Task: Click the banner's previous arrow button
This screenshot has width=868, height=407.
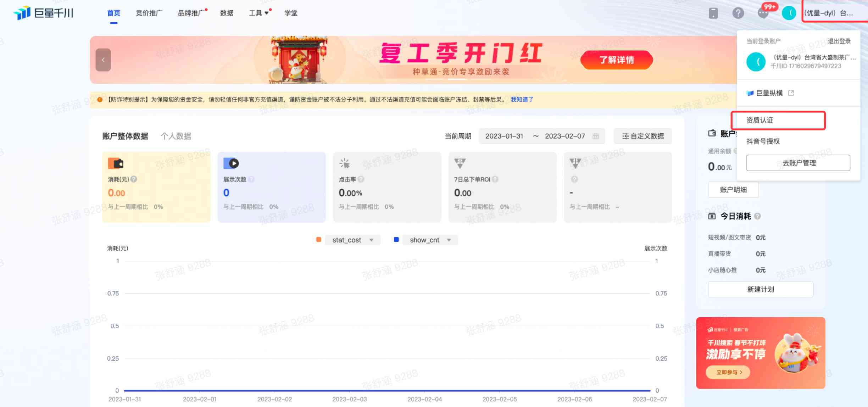Action: [x=103, y=60]
